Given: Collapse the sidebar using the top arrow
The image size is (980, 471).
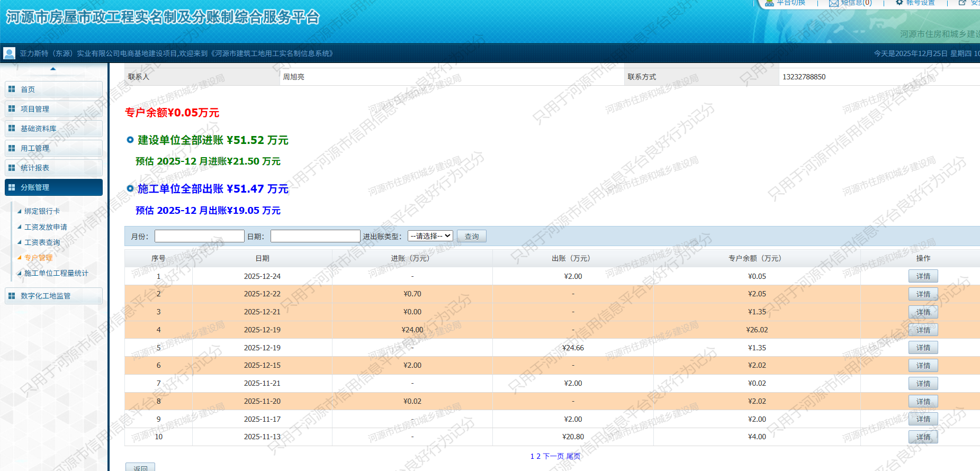Looking at the screenshot, I should pos(53,69).
